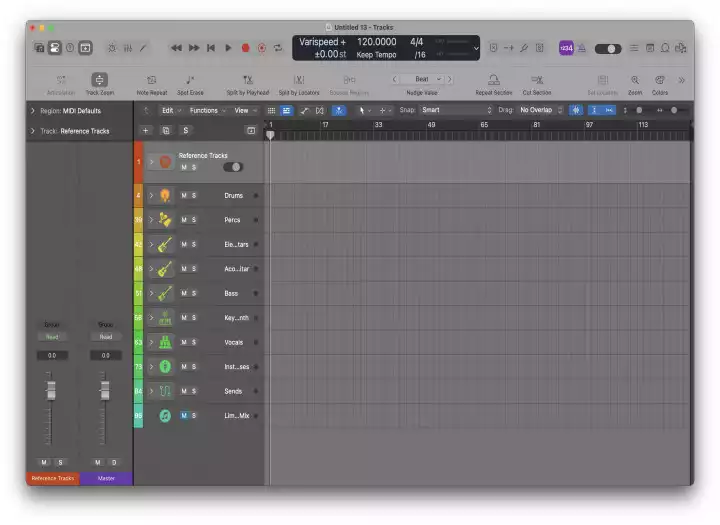Click the Tuner icon in control bar
Image resolution: width=720 pixels, height=525 pixels.
[524, 48]
